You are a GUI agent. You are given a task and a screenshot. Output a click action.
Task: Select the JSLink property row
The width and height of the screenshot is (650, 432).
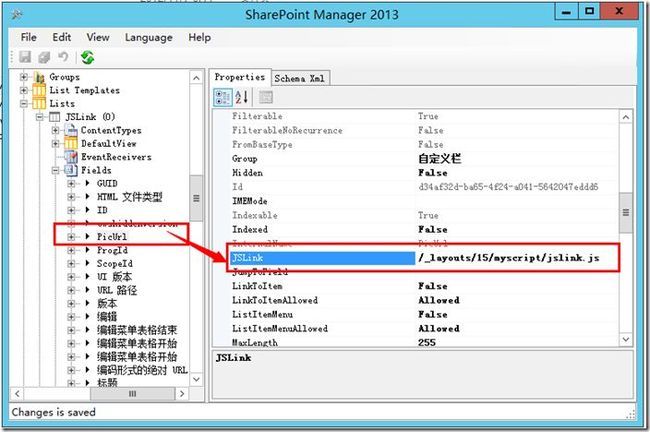tap(322, 258)
